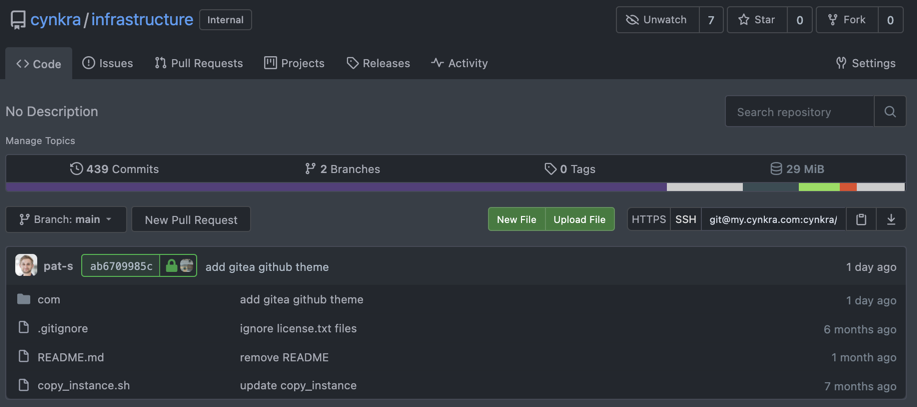
Task: Click the repository icon beside cynkra
Action: (x=17, y=19)
